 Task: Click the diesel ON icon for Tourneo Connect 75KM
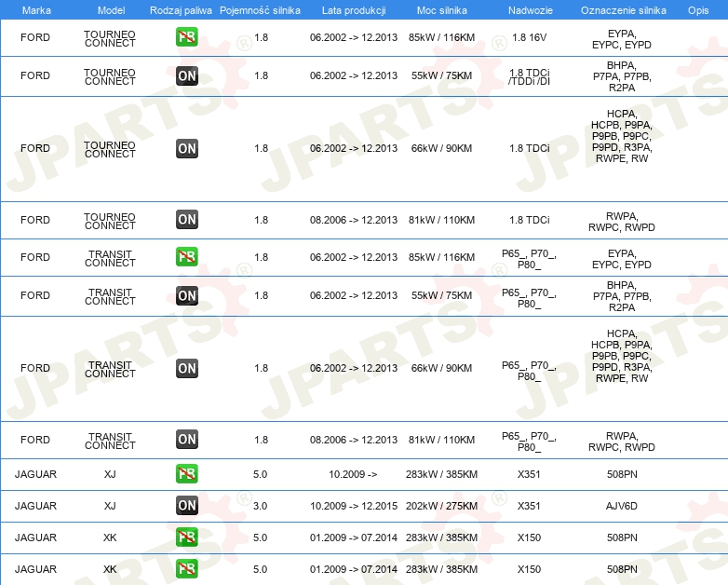(186, 75)
